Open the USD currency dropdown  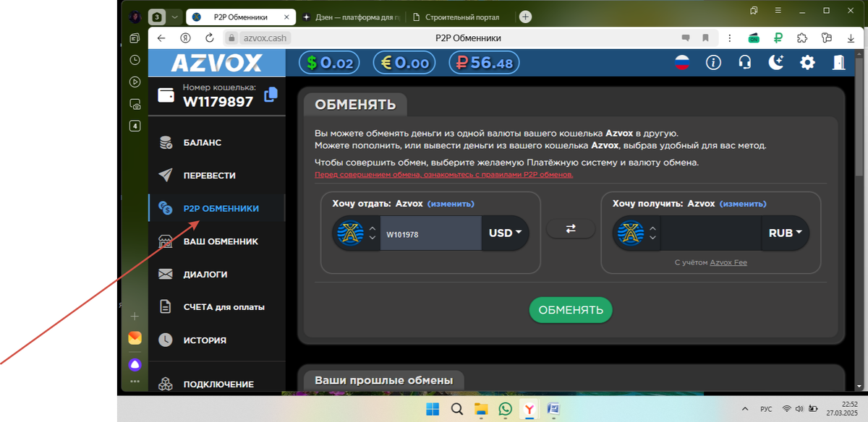505,233
